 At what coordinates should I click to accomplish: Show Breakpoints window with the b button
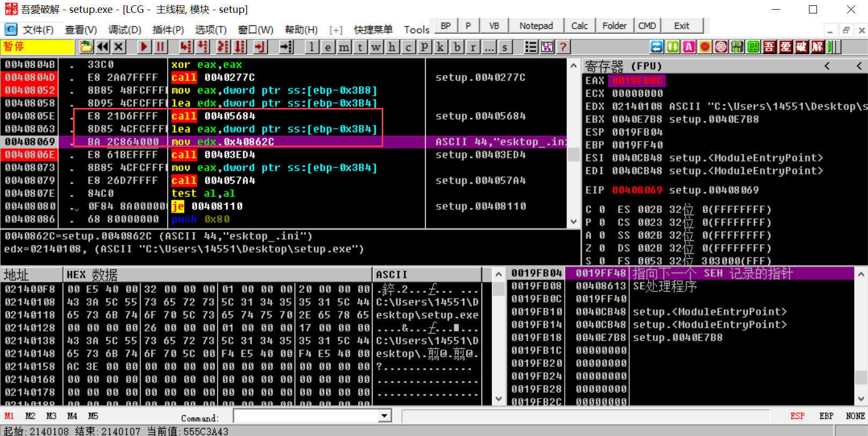(x=457, y=47)
